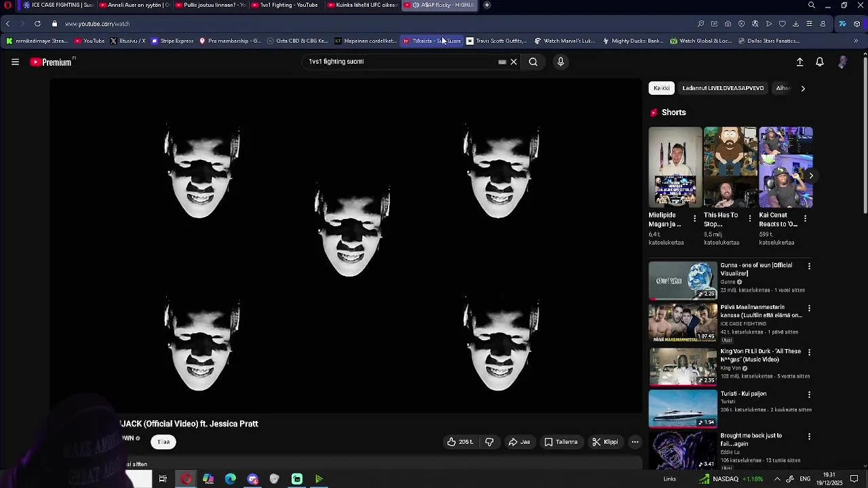868x488 pixels.
Task: Open the Stripe Express bookmark
Action: 172,41
